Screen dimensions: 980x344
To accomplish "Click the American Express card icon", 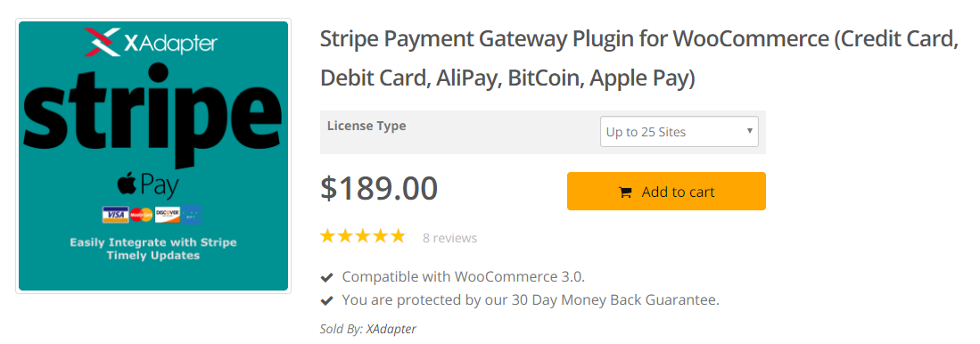I will (x=192, y=215).
